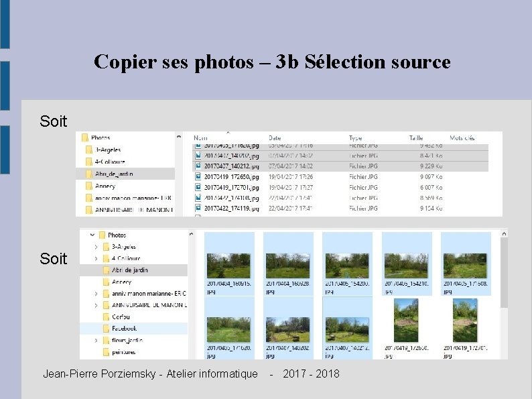This screenshot has width=532, height=399.
Task: Click up arrow of top tree scrollbar
Action: click(179, 137)
